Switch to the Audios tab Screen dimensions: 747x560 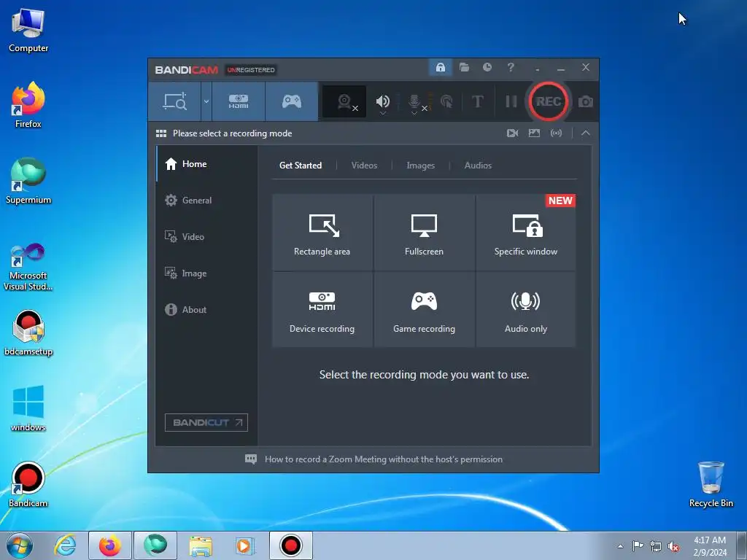click(x=478, y=166)
